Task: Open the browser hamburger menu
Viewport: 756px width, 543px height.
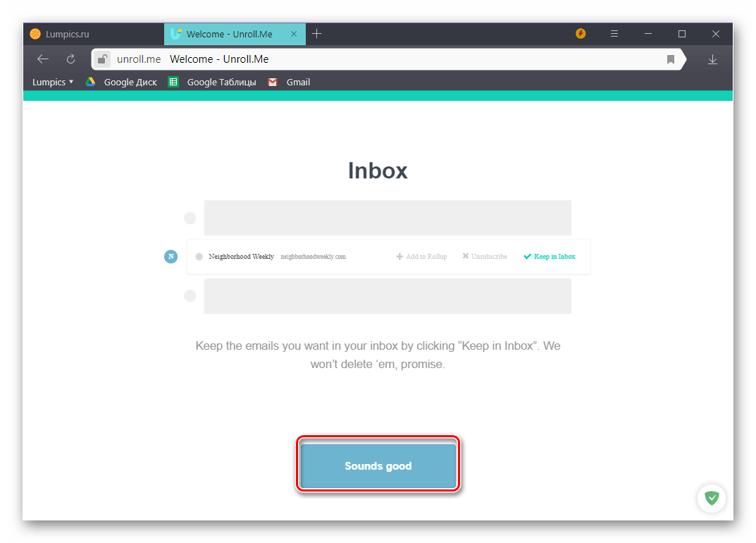Action: (x=614, y=34)
